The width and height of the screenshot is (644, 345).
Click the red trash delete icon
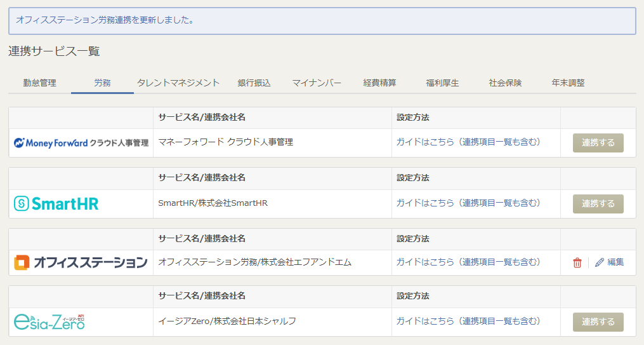[x=577, y=262]
